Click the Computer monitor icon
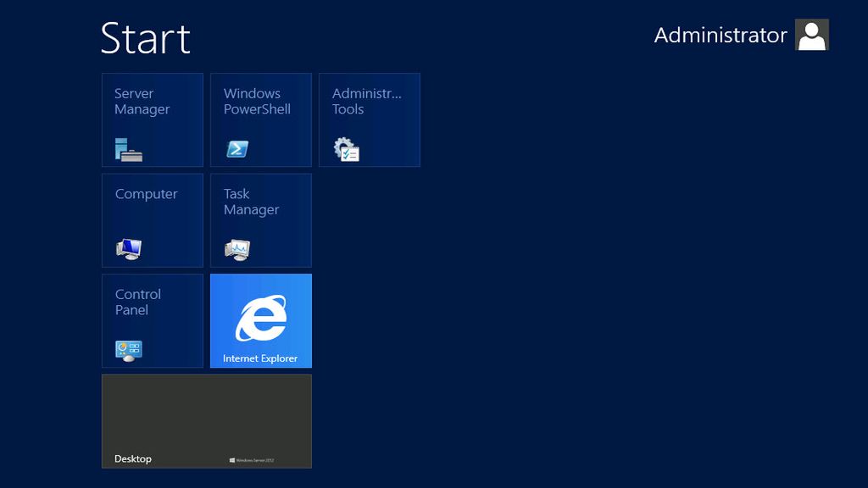This screenshot has height=488, width=868. [x=130, y=249]
